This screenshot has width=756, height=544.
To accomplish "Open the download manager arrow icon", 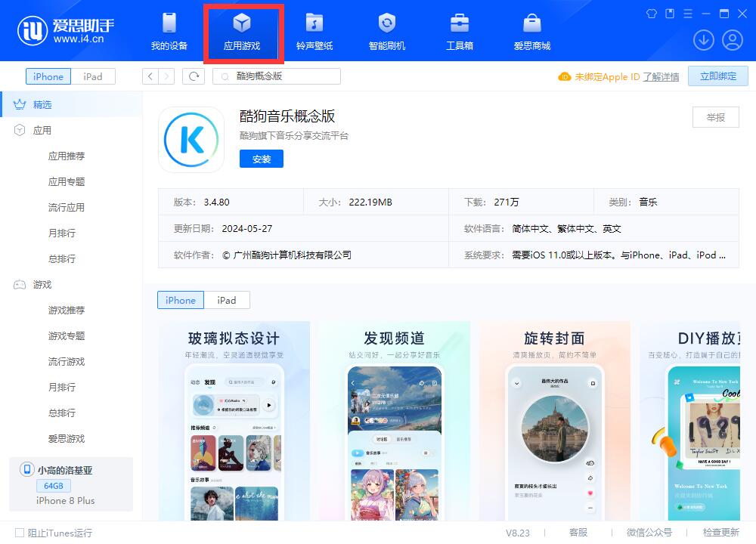I will coord(703,40).
